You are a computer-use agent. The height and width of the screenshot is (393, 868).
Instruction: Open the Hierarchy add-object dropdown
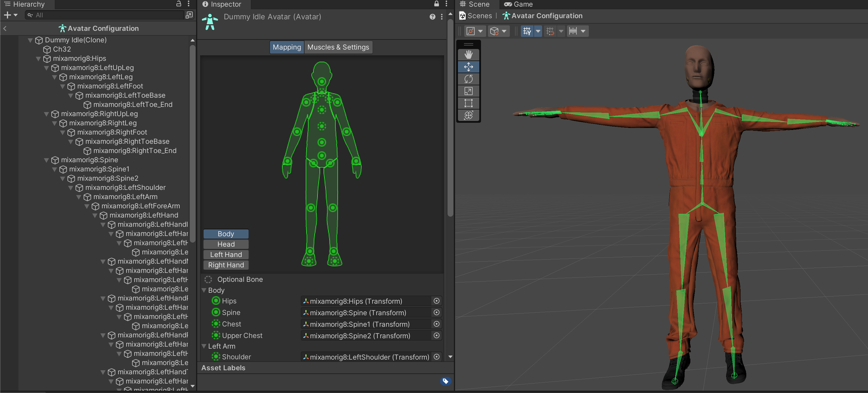pos(11,15)
